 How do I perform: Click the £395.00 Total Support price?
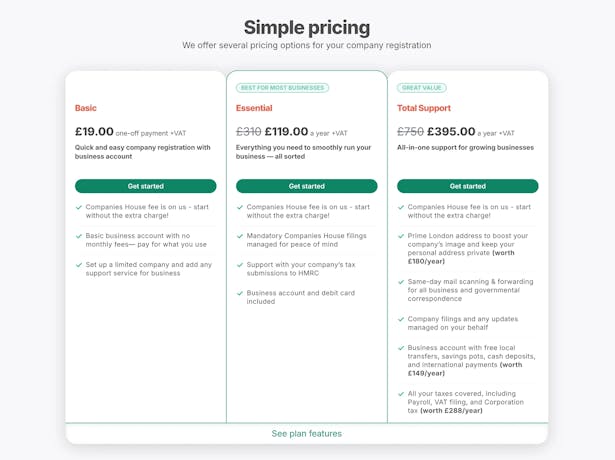click(451, 131)
